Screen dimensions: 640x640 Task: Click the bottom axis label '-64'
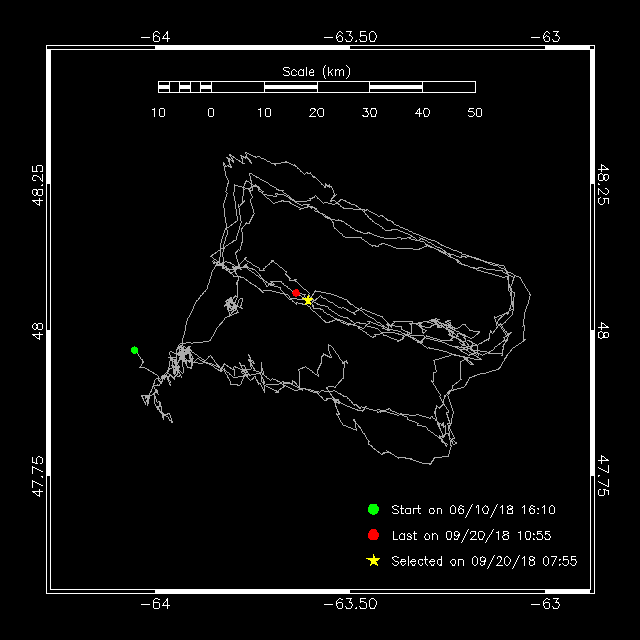click(155, 604)
